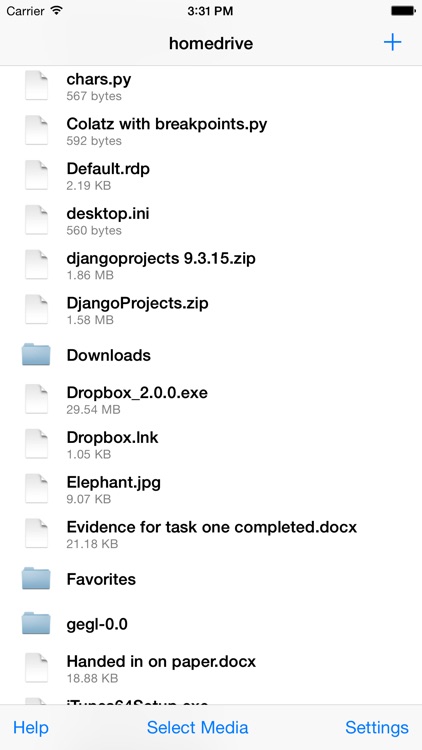422x750 pixels.
Task: Open the gegl-0.0 folder icon
Action: [x=36, y=623]
